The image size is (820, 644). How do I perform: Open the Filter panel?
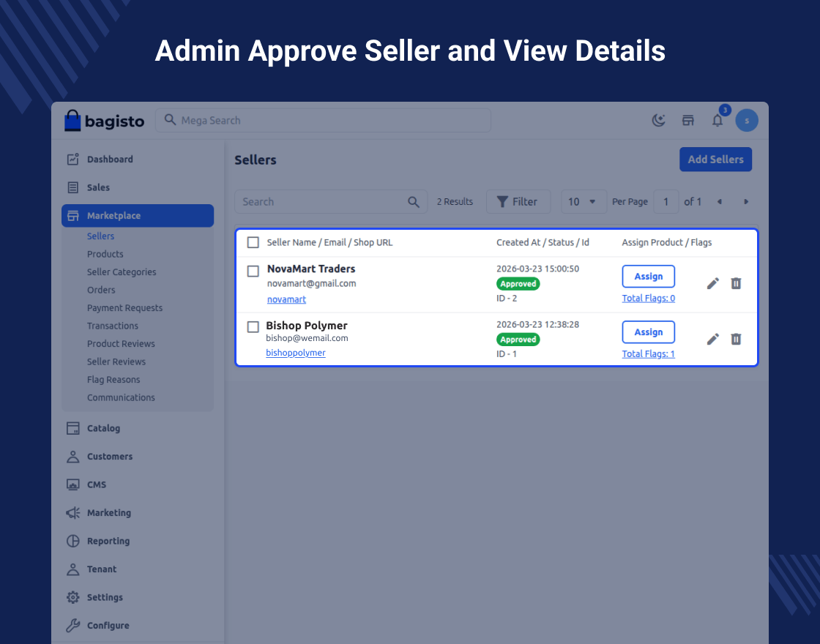pyautogui.click(x=518, y=202)
